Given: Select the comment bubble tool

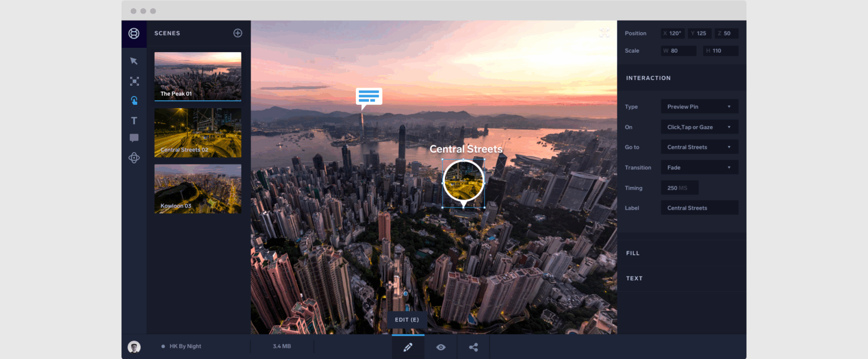Looking at the screenshot, I should pos(134,138).
